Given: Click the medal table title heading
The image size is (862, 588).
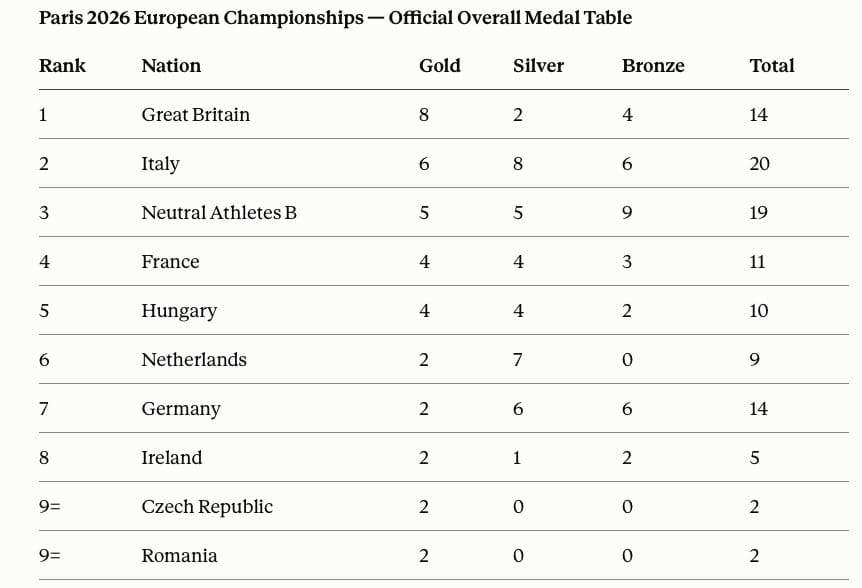Looking at the screenshot, I should coord(335,18).
